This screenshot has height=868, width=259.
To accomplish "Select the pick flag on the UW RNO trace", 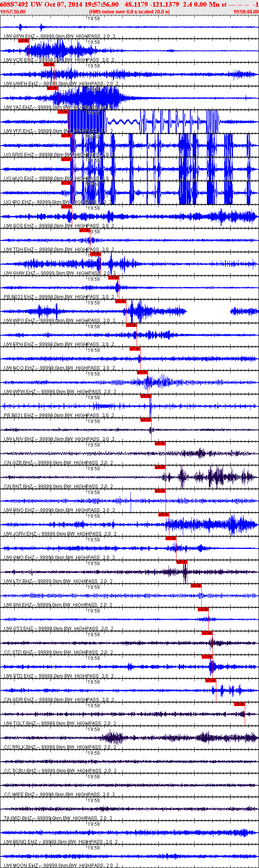I will pos(160,491).
